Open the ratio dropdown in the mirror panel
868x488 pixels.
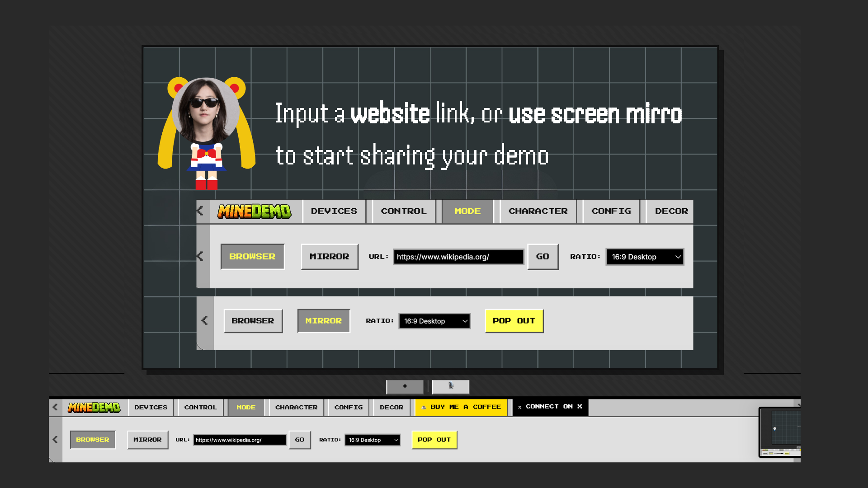(434, 321)
